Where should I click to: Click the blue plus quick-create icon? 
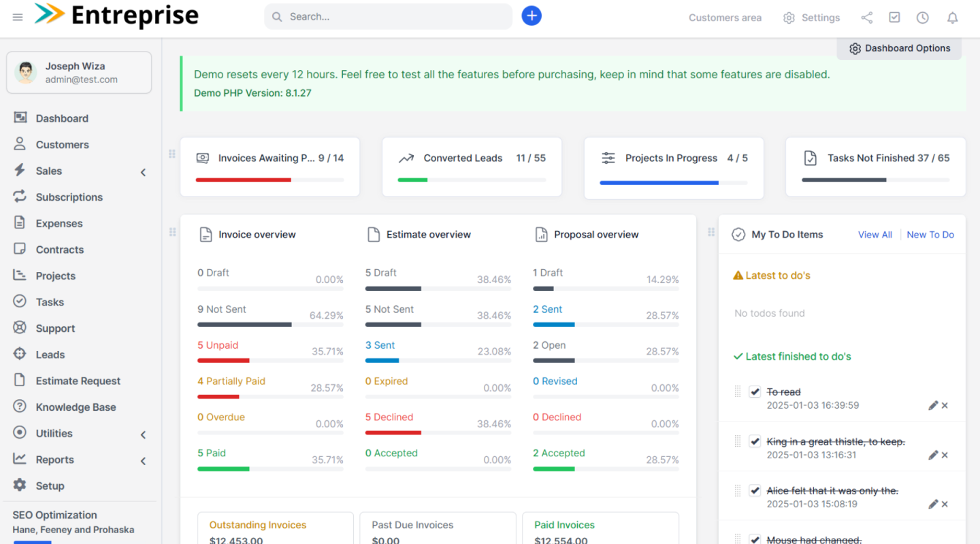[532, 16]
